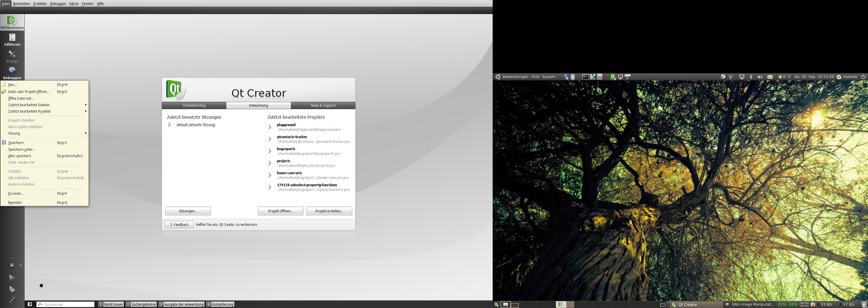868x308 pixels.
Task: Click the Run play button
Action: (12, 278)
